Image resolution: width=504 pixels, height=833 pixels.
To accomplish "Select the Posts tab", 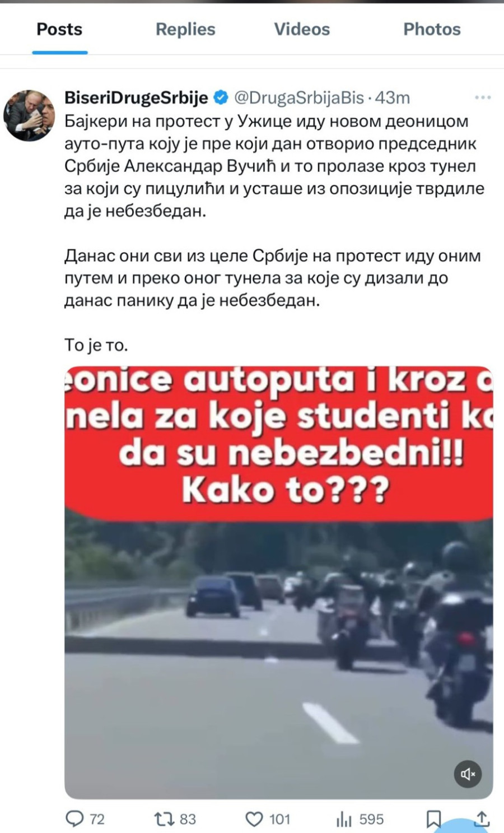I will [x=59, y=29].
